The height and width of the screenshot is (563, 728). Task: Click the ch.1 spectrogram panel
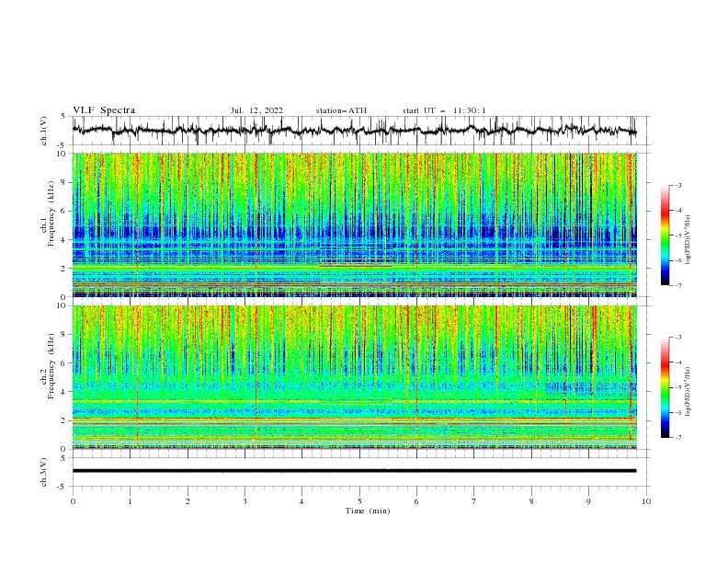(x=354, y=224)
